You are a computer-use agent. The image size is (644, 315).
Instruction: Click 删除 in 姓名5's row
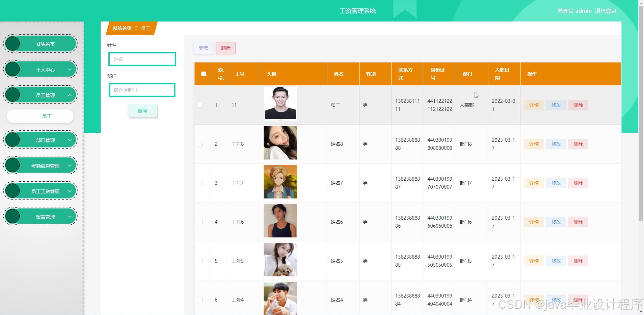(x=578, y=261)
